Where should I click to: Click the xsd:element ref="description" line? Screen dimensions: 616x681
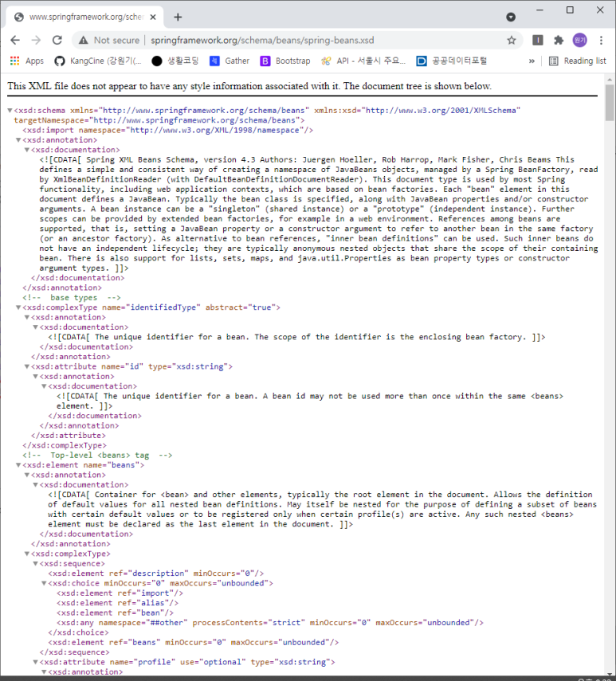(x=156, y=573)
